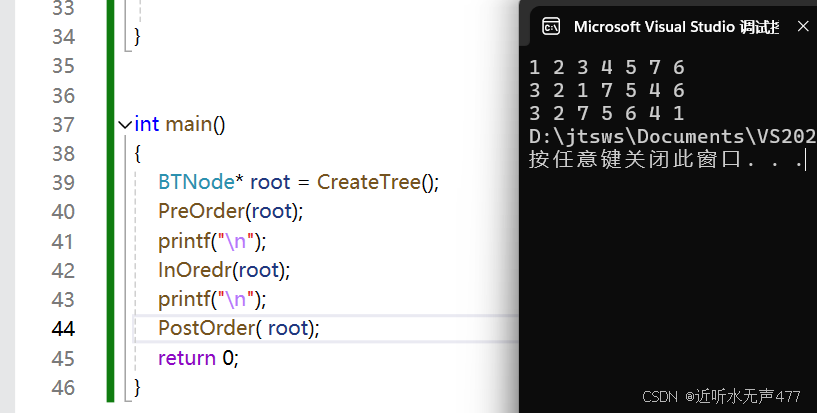Select the Microsoft Visual Studio debug console tab
The height and width of the screenshot is (413, 817).
point(676,27)
